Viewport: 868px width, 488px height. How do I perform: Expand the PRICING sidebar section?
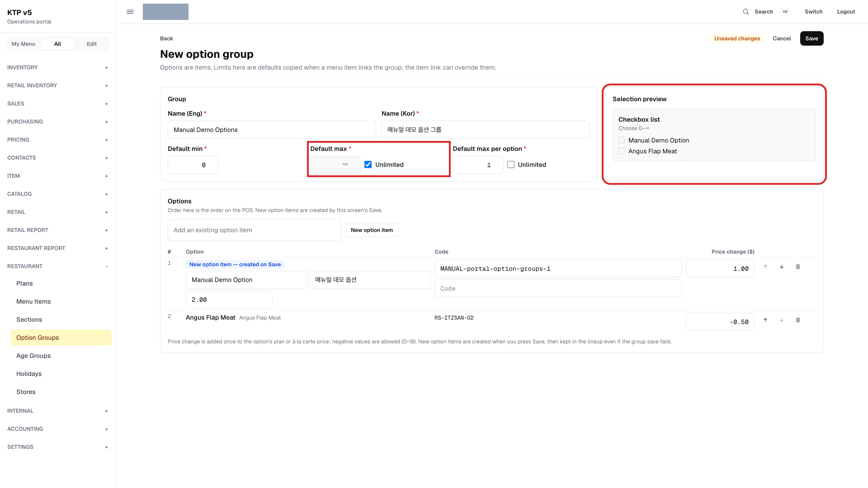click(x=58, y=140)
